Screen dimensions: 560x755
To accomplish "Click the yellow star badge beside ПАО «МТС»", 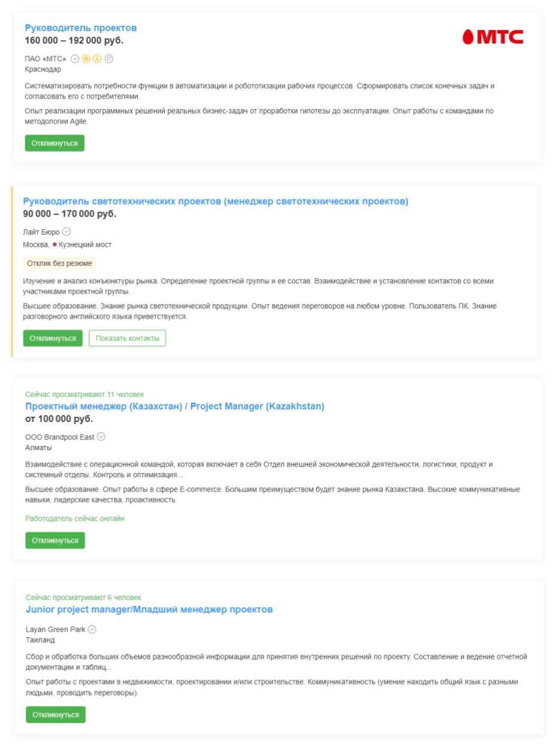I will click(x=86, y=59).
